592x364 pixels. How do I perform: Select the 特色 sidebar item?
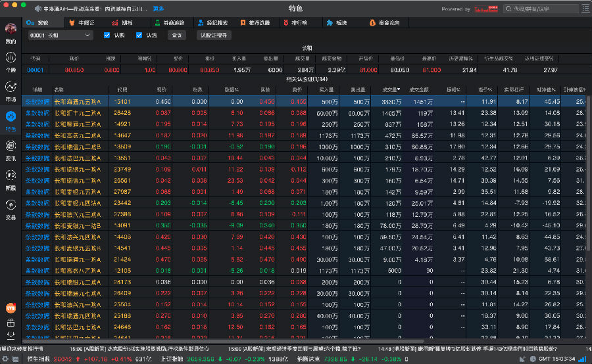[11, 121]
